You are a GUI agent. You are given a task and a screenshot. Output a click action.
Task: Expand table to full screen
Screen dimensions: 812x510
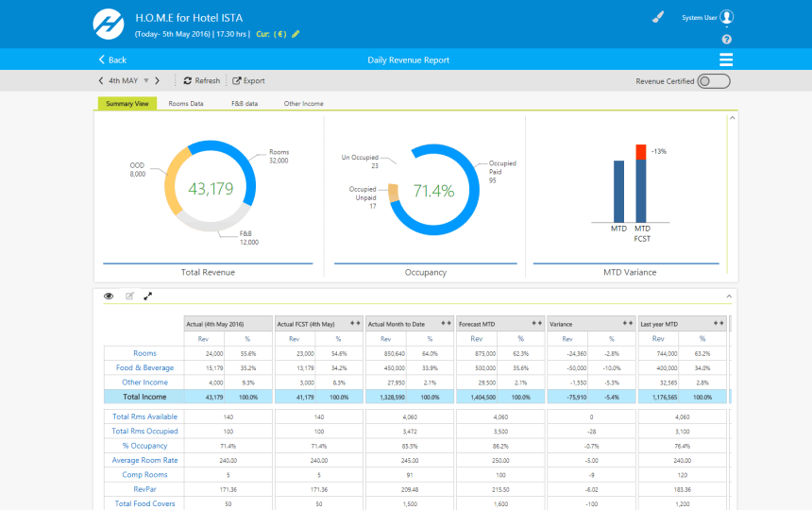pos(148,297)
